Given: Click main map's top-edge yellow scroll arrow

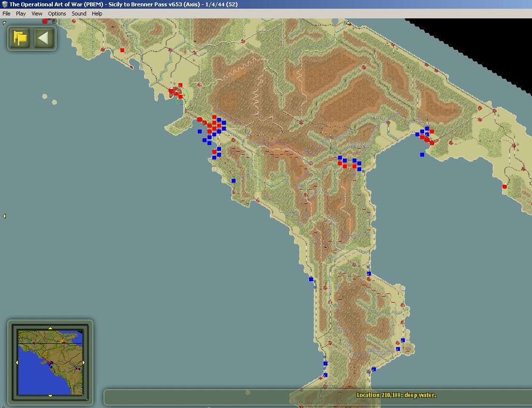Looking at the screenshot, I should pos(348,23).
